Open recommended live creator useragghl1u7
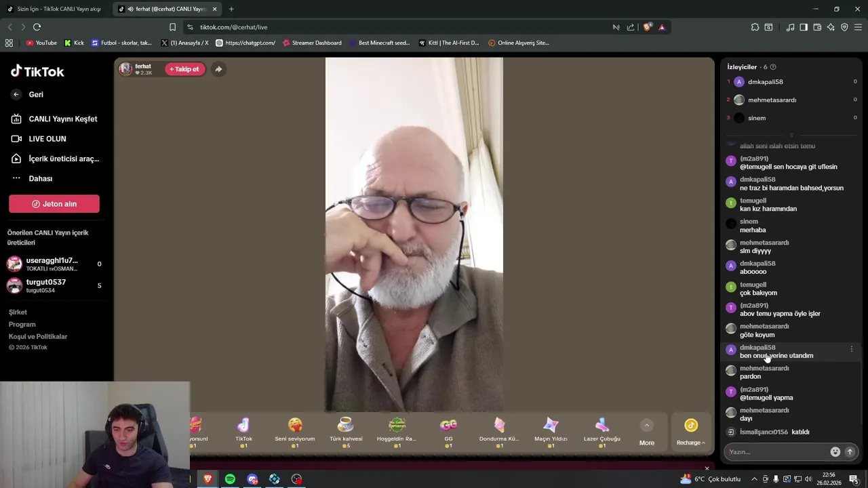 pyautogui.click(x=54, y=264)
